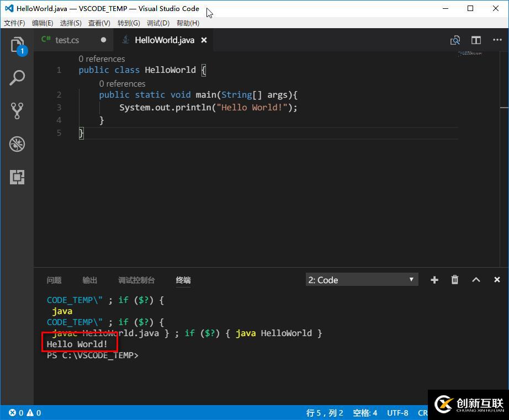Click the terminal prompt PS C:\VSCODE_TEMP>

pyautogui.click(x=93, y=355)
